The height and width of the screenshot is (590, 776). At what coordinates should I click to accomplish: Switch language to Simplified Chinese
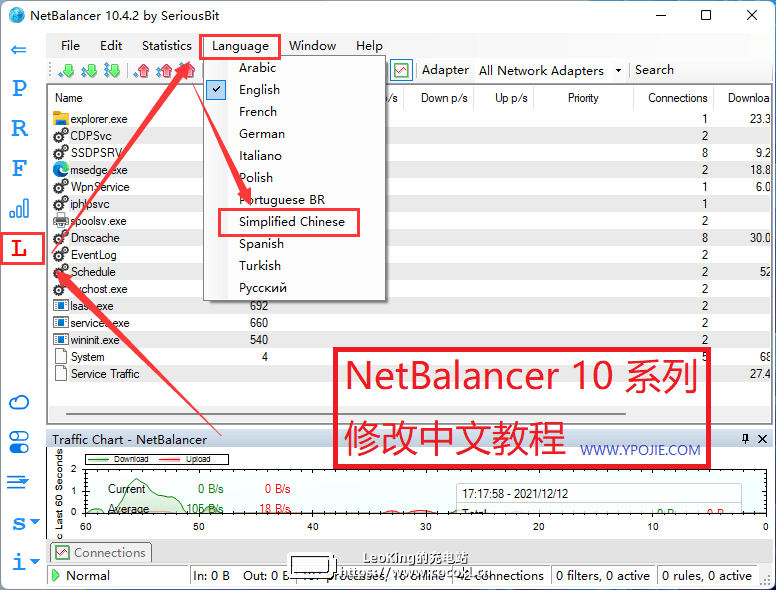tap(294, 222)
